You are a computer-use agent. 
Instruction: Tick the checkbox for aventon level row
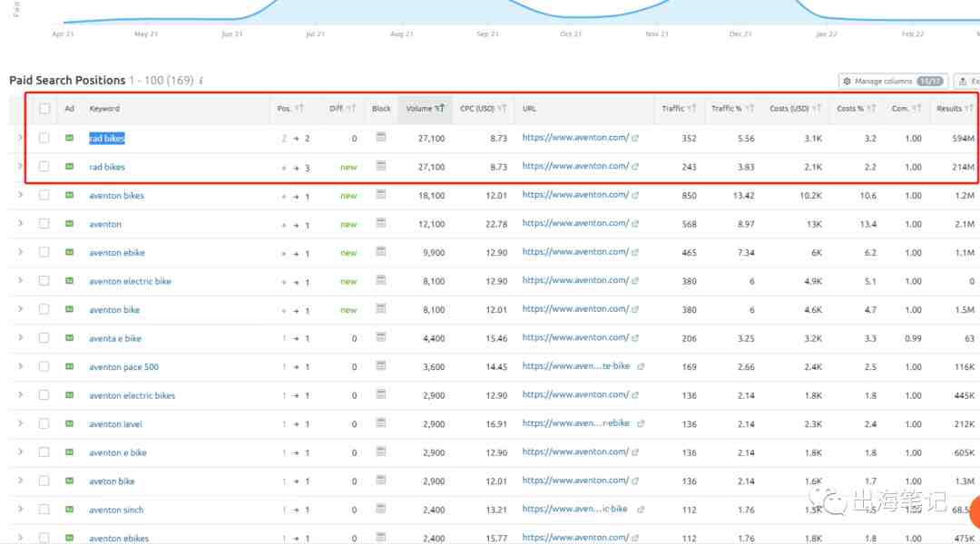coord(44,423)
